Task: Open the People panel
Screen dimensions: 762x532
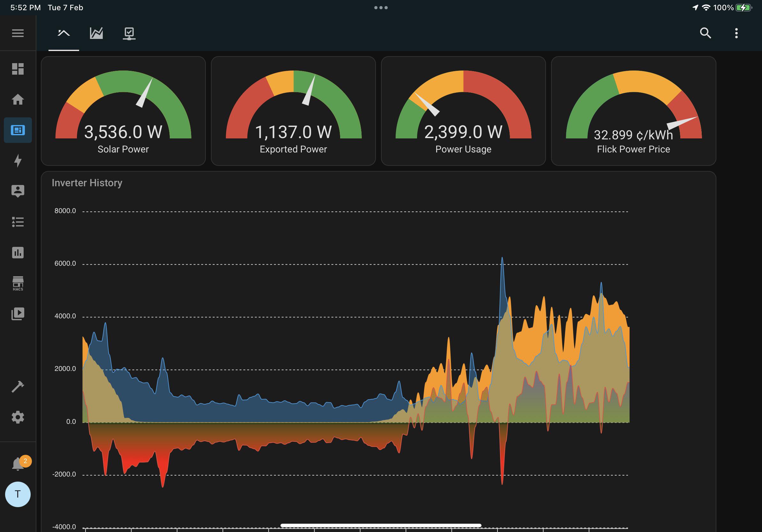Action: click(x=18, y=191)
